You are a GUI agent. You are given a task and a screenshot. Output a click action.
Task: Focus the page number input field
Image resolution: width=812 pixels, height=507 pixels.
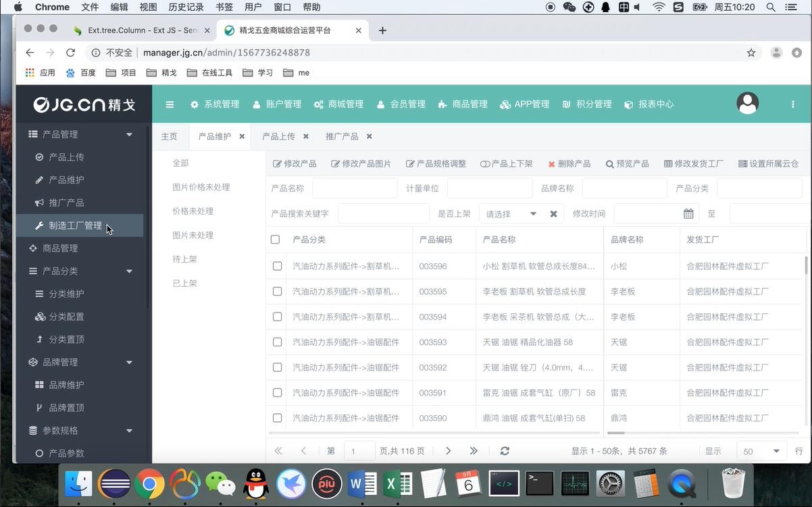359,451
